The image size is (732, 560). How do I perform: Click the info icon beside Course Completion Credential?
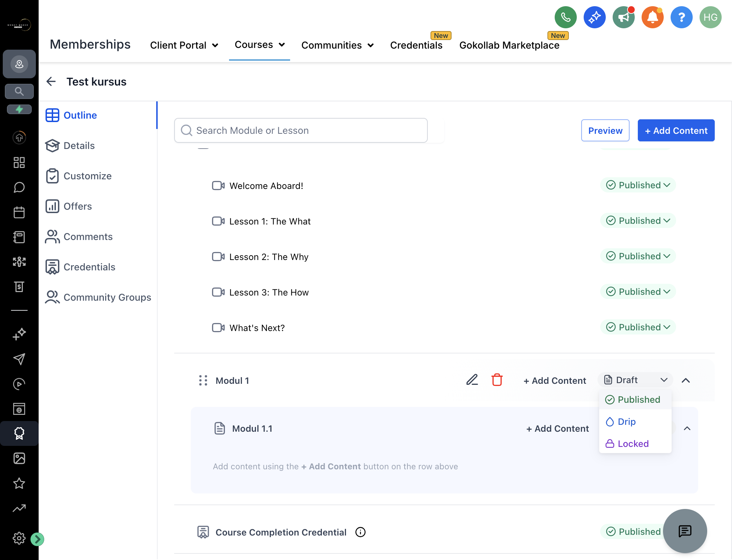pos(360,532)
